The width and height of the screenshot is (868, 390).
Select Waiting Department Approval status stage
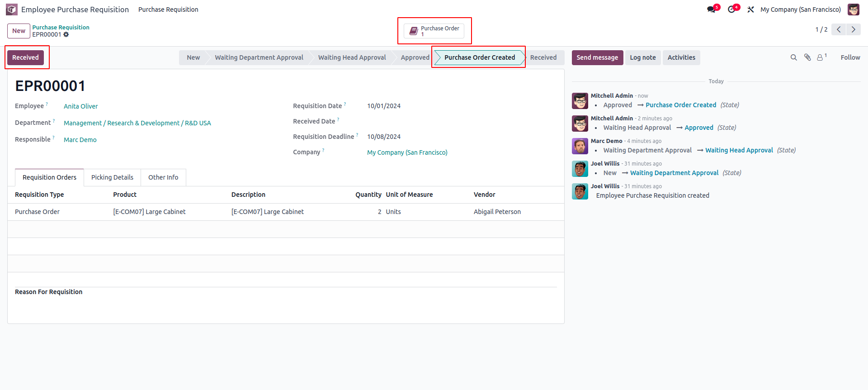click(x=259, y=57)
